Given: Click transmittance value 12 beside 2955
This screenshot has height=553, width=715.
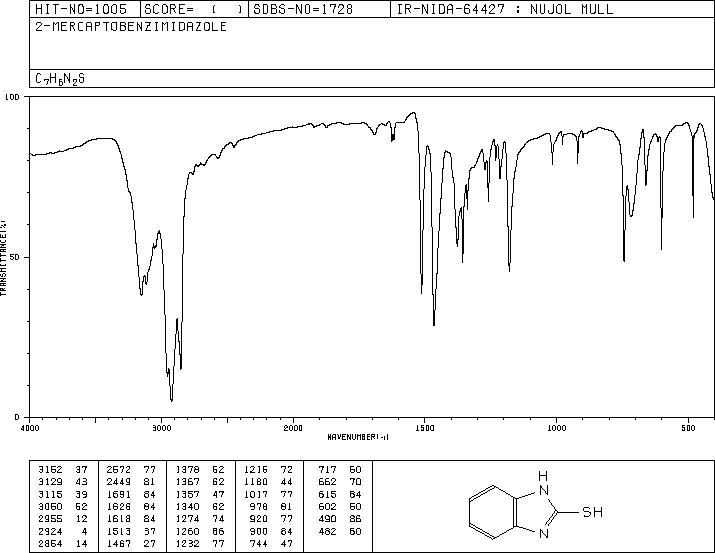Looking at the screenshot, I should coord(82,519).
